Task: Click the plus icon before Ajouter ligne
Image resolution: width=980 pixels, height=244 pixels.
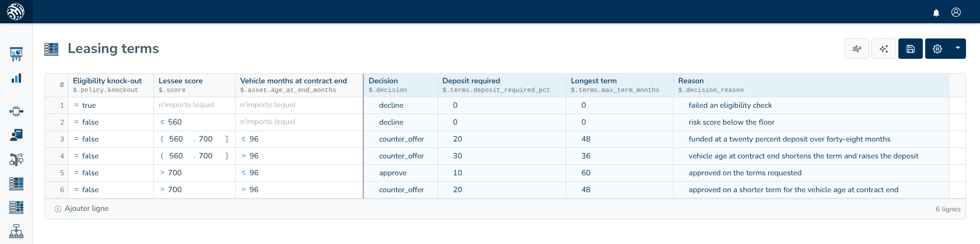Action: [x=58, y=209]
